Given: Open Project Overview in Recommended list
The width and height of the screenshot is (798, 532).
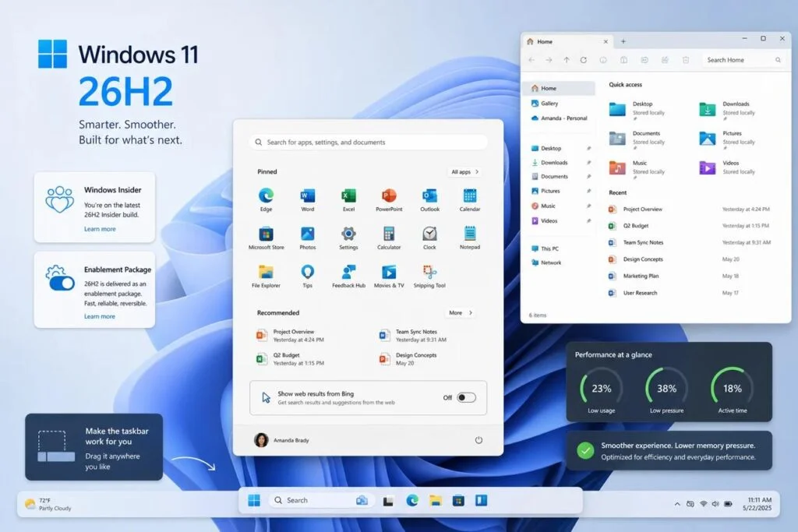Looking at the screenshot, I should [290, 335].
